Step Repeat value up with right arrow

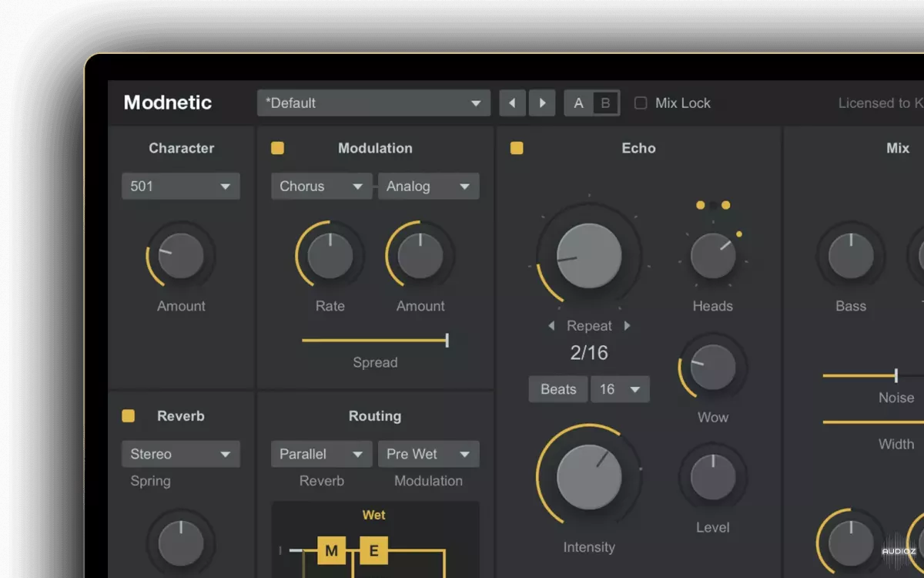click(627, 326)
